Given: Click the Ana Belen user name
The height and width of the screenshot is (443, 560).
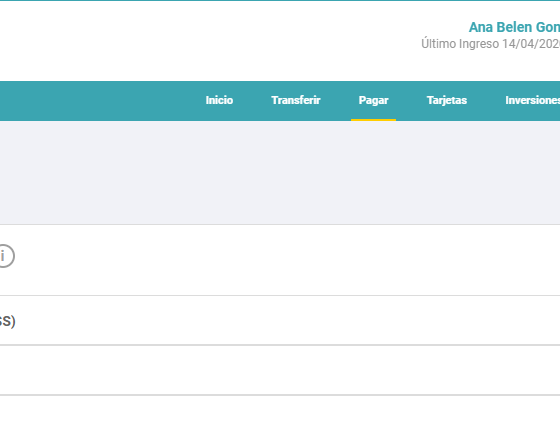Looking at the screenshot, I should 514,27.
